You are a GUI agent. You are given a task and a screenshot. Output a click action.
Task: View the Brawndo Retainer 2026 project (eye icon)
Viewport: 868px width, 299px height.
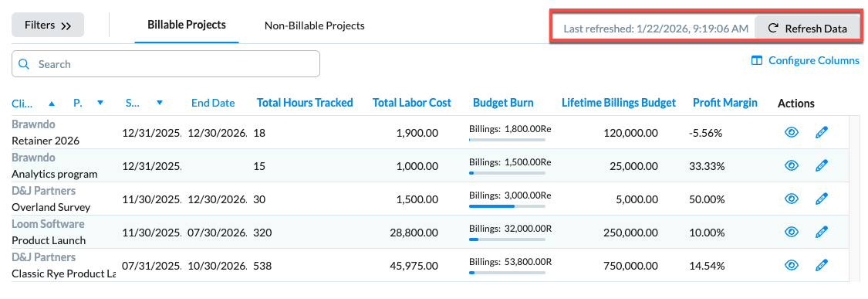[x=792, y=132]
